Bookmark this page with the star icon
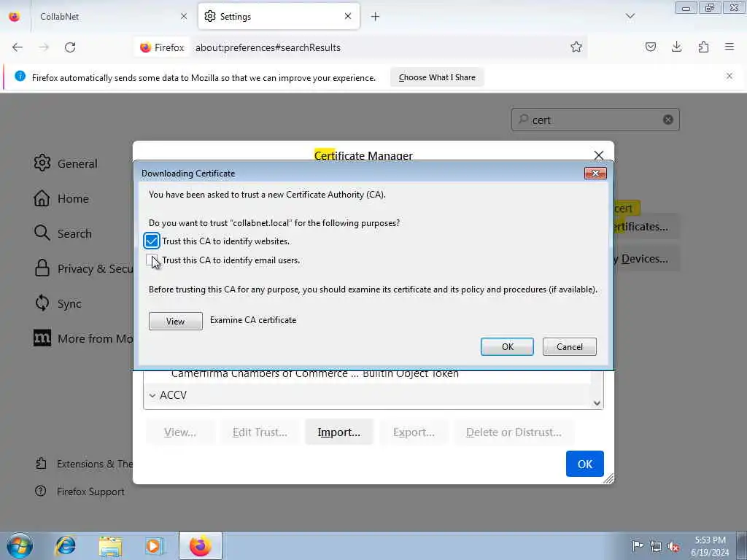This screenshot has width=747, height=560. (576, 47)
